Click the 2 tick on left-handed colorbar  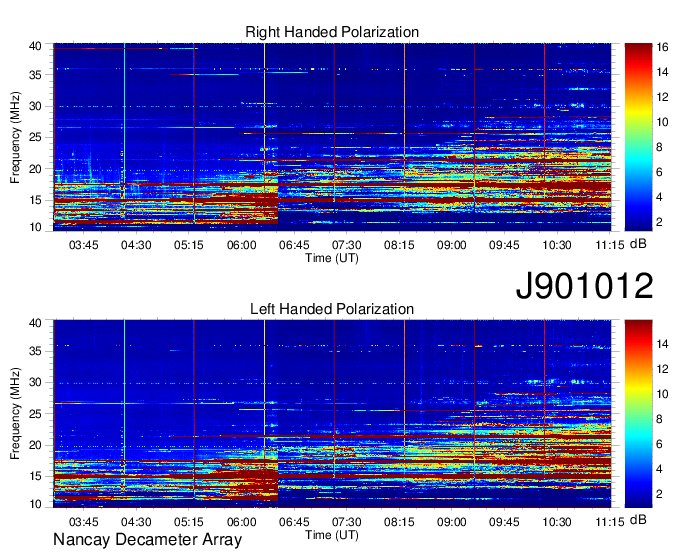(x=659, y=494)
